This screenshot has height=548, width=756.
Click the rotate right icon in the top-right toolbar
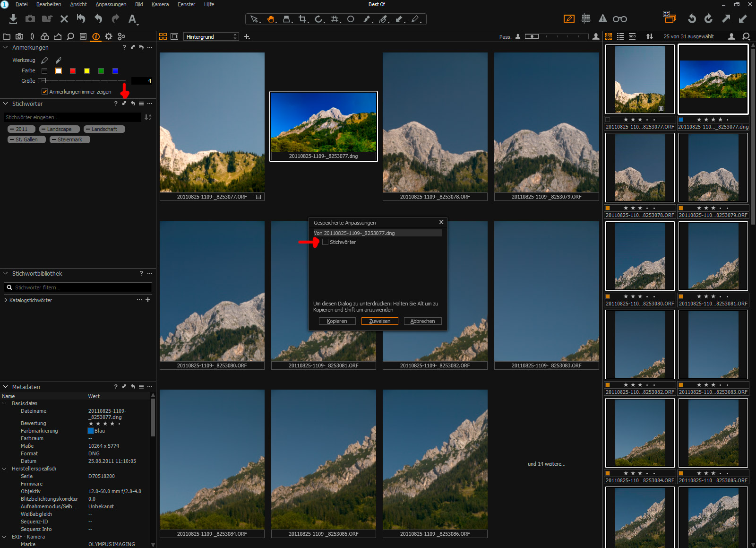tap(709, 19)
